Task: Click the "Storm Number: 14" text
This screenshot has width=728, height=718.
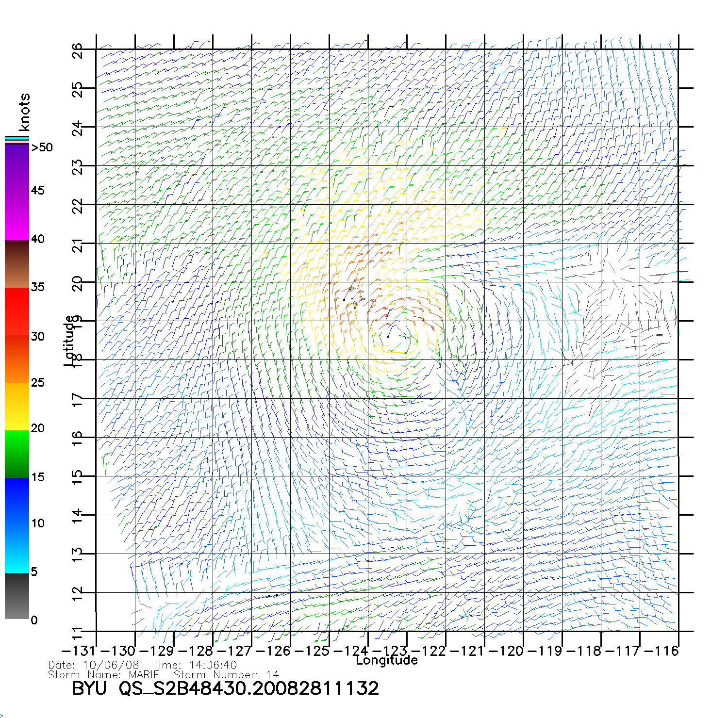Action: [x=226, y=675]
